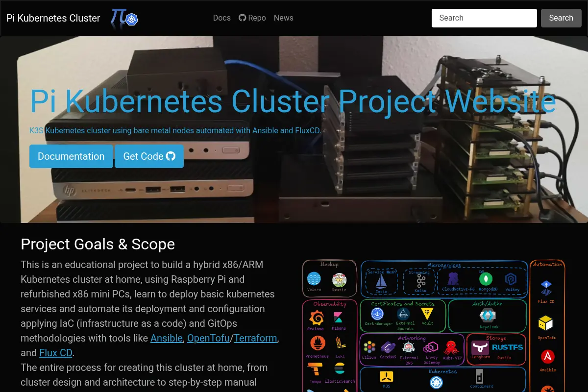Click the Kubernetes wheel icon in diagram
The height and width of the screenshot is (392, 588).
pos(436,382)
